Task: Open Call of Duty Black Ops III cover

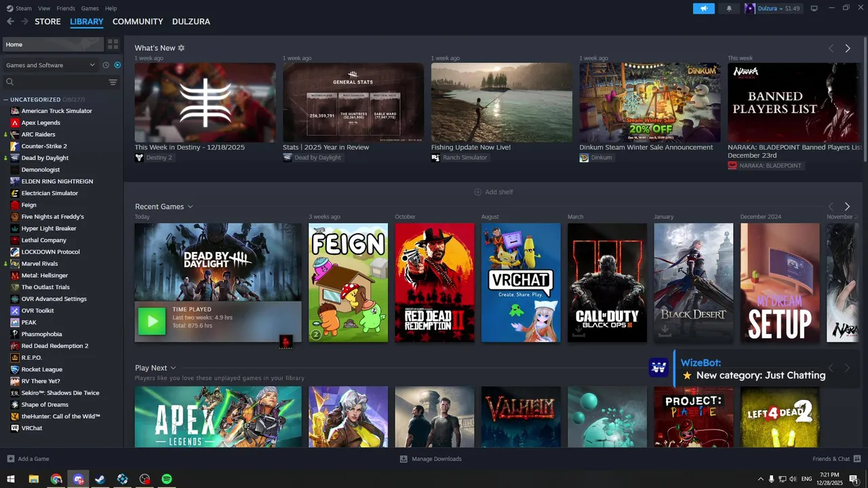Action: pyautogui.click(x=607, y=283)
